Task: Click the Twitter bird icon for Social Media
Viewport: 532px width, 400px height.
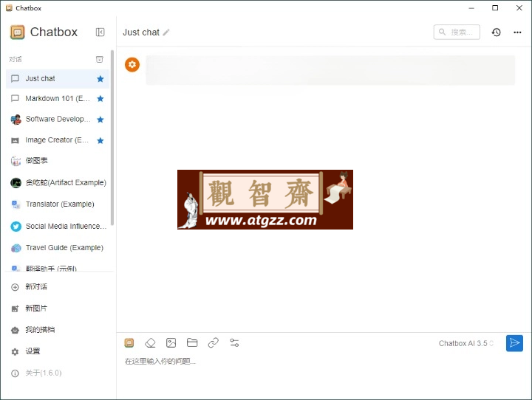Action: point(16,227)
